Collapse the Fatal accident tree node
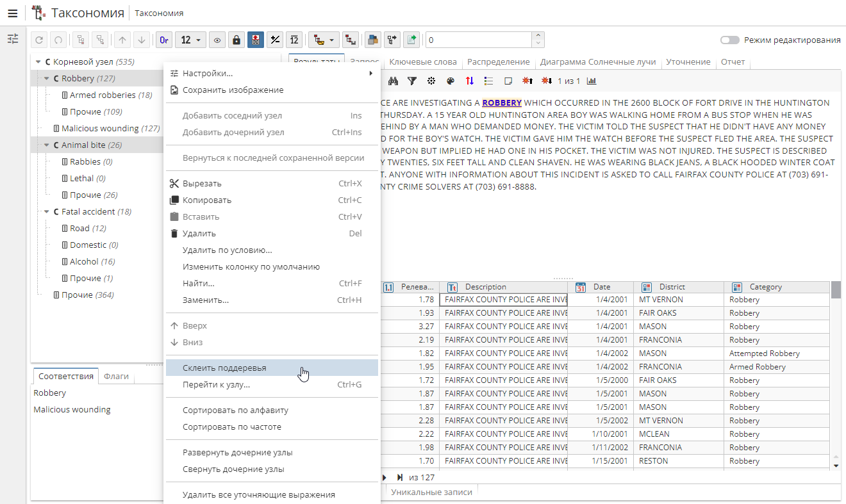846x504 pixels. (x=47, y=212)
